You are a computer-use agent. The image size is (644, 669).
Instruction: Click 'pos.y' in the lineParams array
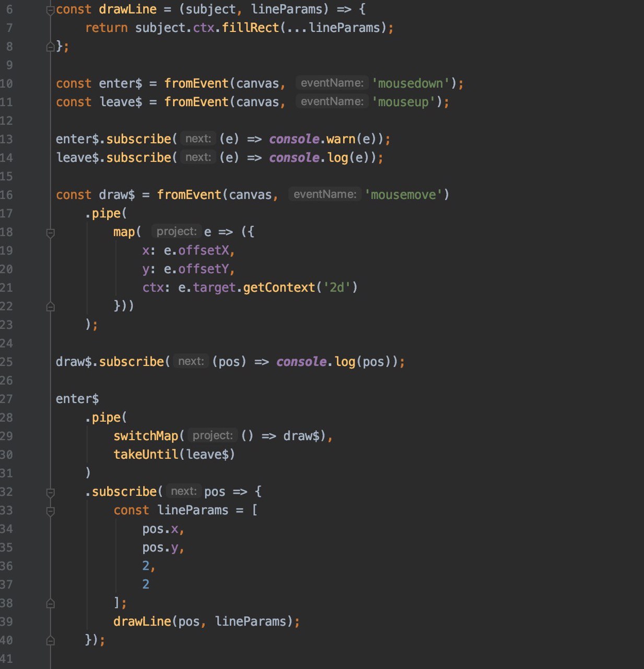tap(160, 547)
